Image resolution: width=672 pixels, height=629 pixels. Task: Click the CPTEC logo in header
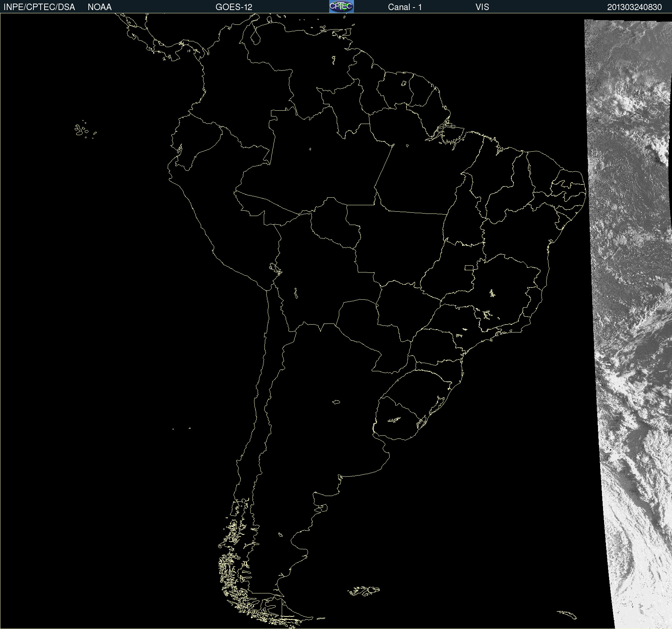341,6
